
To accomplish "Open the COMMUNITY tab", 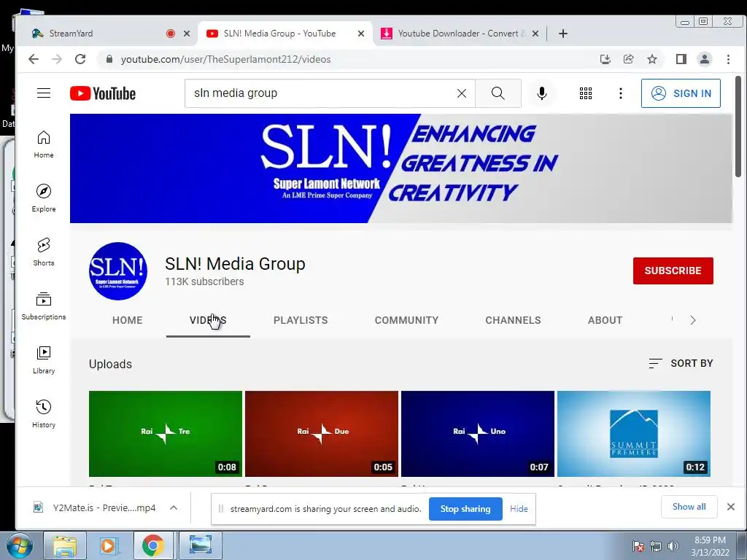I will click(x=406, y=320).
